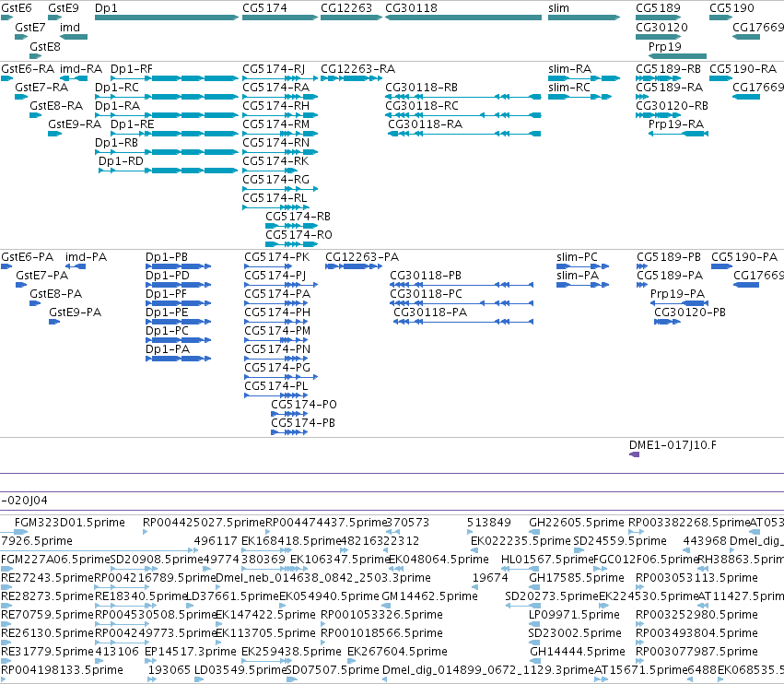
Task: Open the CG5174-RH transcript label
Action: coord(275,106)
